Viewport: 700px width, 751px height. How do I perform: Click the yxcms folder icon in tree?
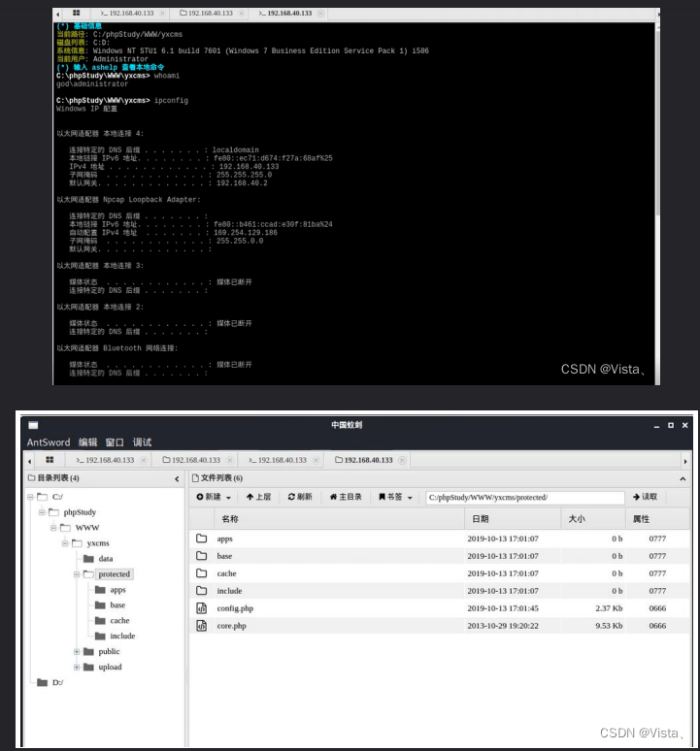click(77, 543)
